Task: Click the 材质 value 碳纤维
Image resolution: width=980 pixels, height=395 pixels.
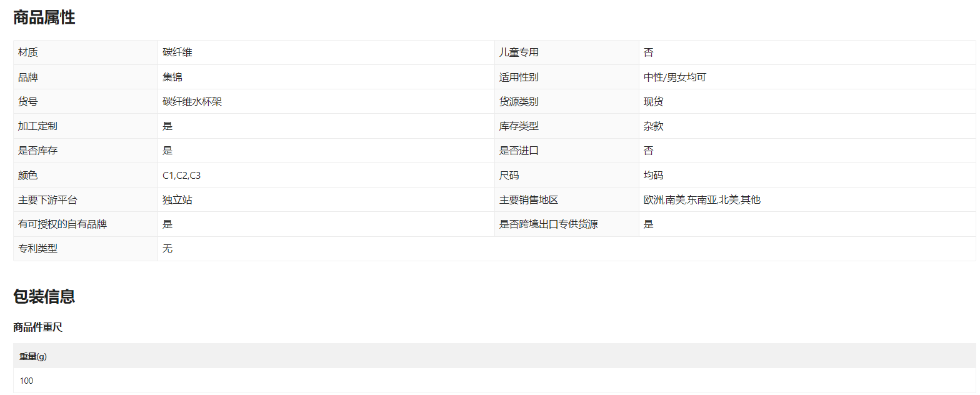Action: tap(177, 52)
